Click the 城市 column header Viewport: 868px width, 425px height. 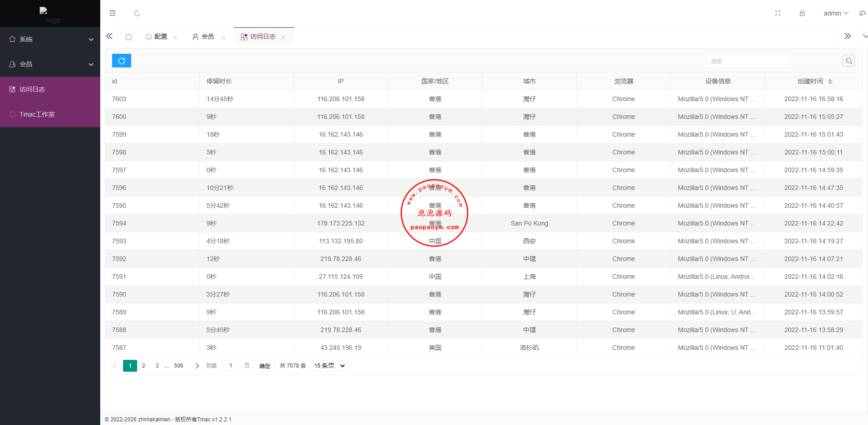[x=529, y=81]
